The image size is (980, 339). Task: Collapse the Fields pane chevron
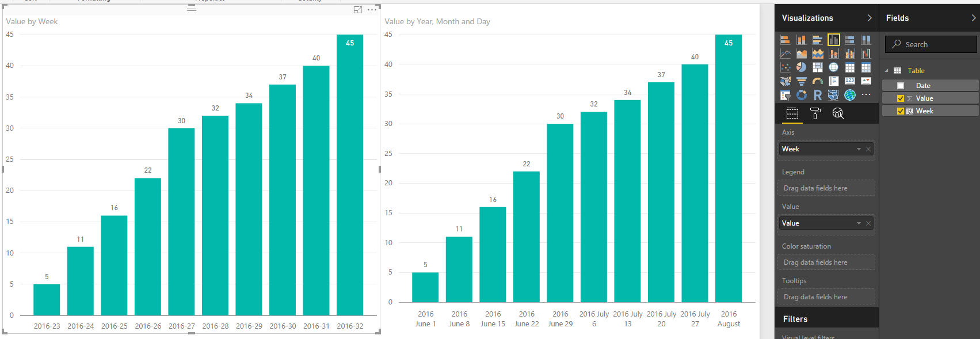pos(974,18)
